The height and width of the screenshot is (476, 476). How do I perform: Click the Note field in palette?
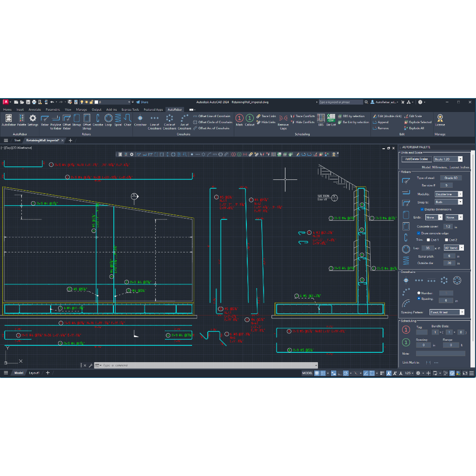(x=441, y=353)
